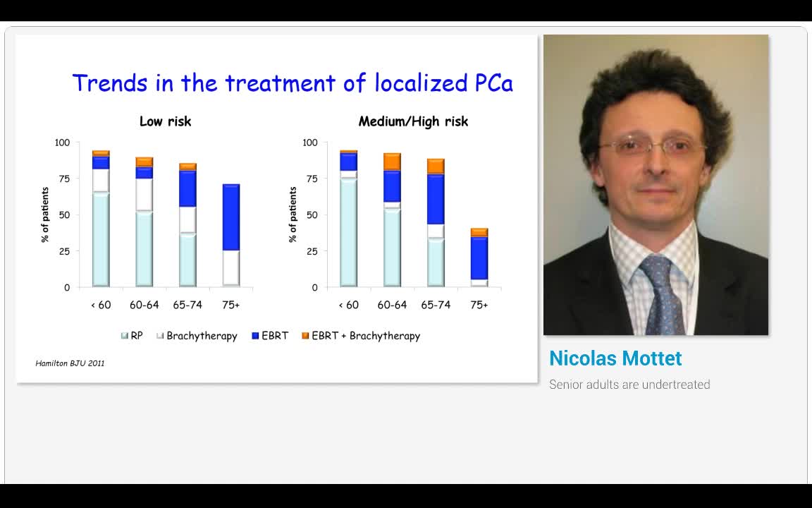Click the Medium/High risk 65-74 blue EBRT segment
The width and height of the screenshot is (812, 508).
(436, 199)
